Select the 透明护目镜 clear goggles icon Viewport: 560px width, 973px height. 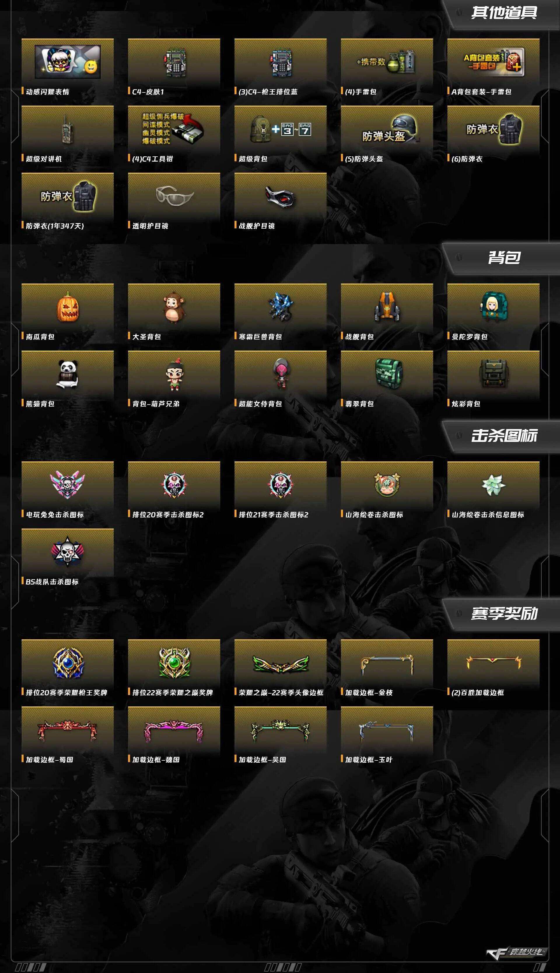tap(174, 196)
